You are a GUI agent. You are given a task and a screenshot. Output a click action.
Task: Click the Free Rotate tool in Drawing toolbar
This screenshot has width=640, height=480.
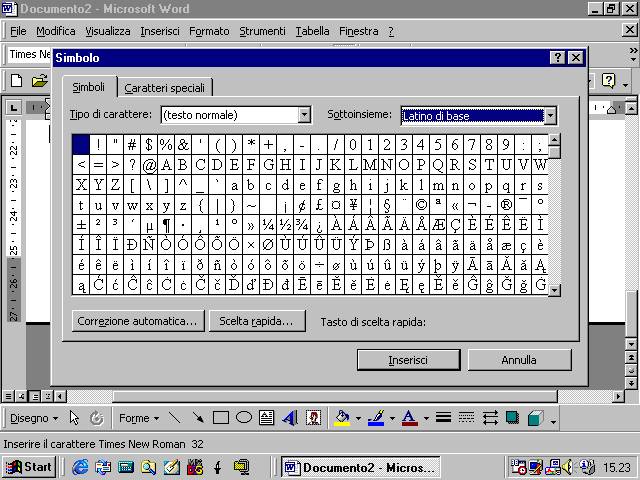(x=97, y=418)
